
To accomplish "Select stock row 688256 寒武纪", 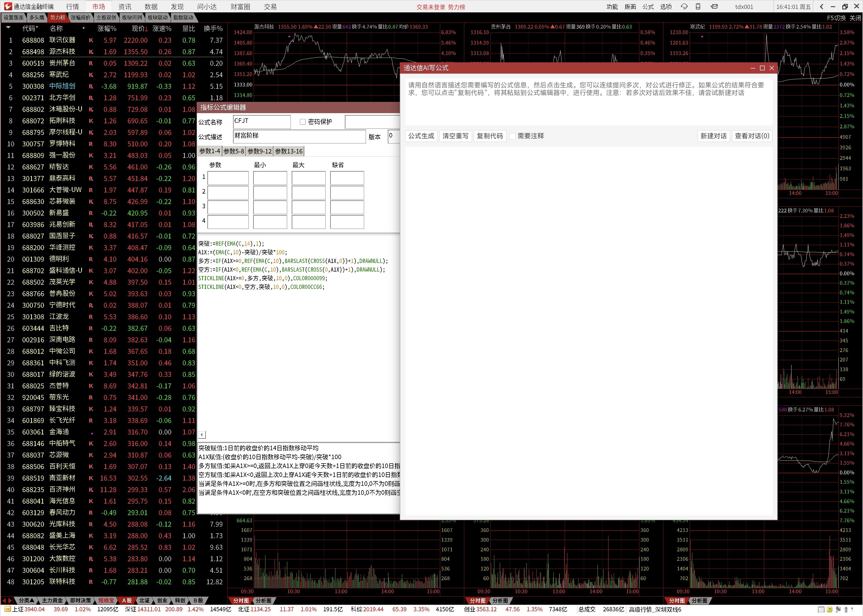I will (x=114, y=75).
